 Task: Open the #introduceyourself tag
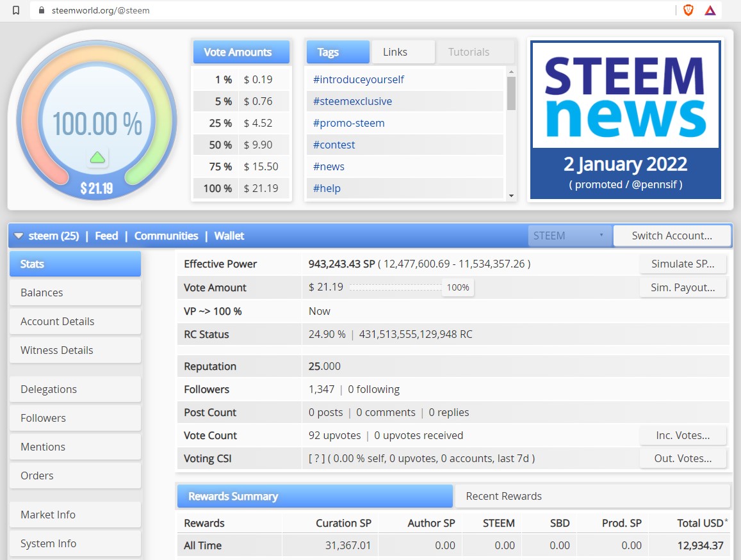pos(358,79)
